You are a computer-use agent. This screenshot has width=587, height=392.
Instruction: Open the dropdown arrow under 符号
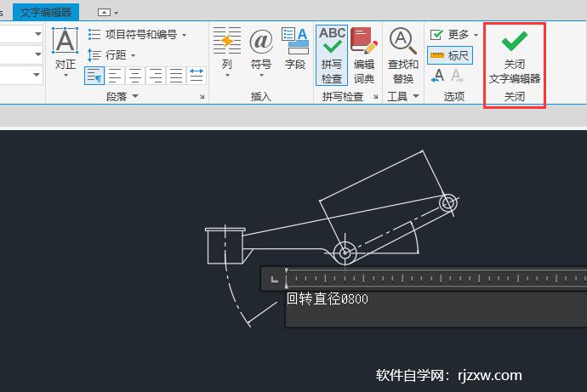[x=261, y=75]
